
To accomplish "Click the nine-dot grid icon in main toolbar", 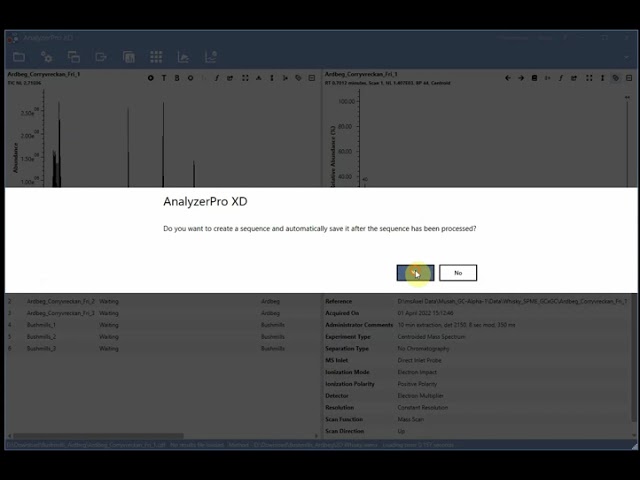I will point(156,57).
